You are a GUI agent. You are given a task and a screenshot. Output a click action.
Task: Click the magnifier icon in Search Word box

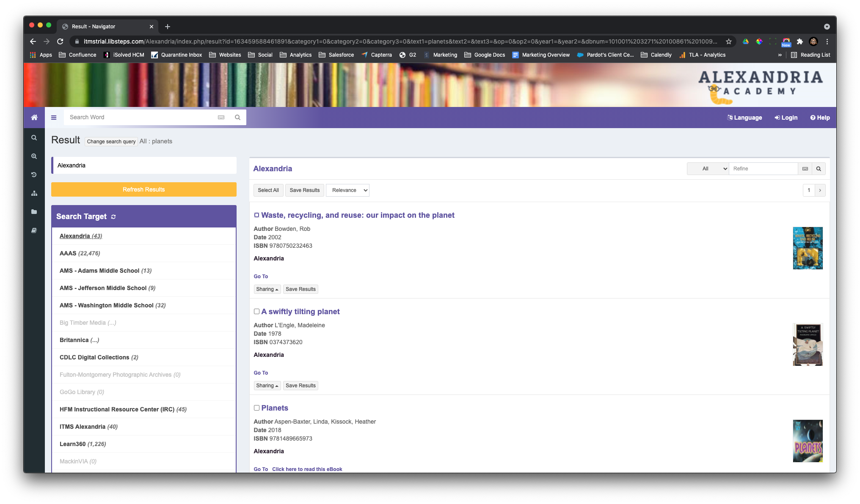click(x=237, y=118)
